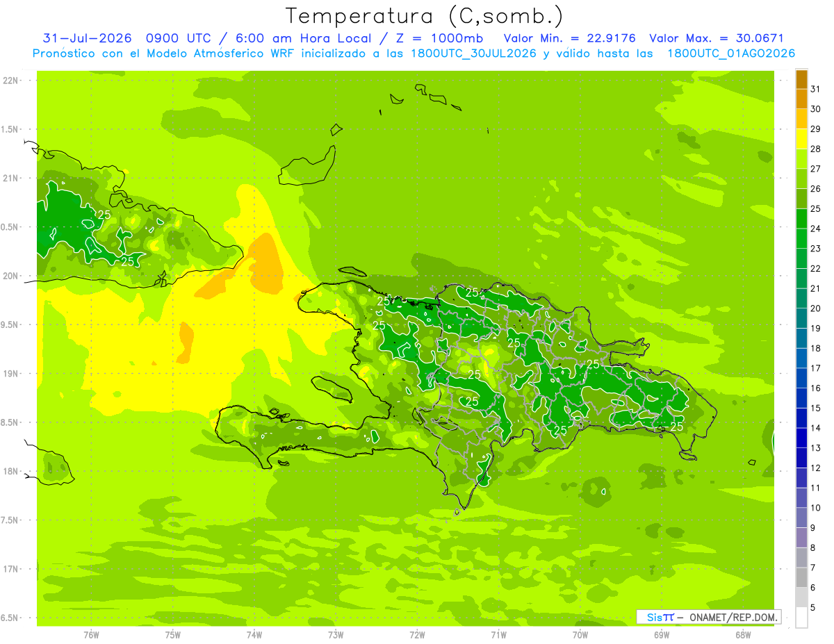Image resolution: width=834 pixels, height=644 pixels.
Task: Click the '17N' latitude axis label
Action: (11, 569)
